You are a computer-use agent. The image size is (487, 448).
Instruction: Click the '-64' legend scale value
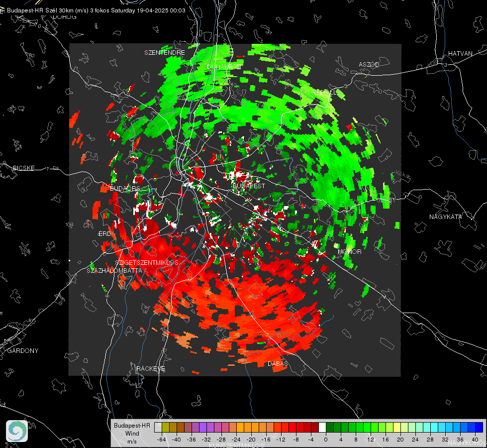click(162, 440)
